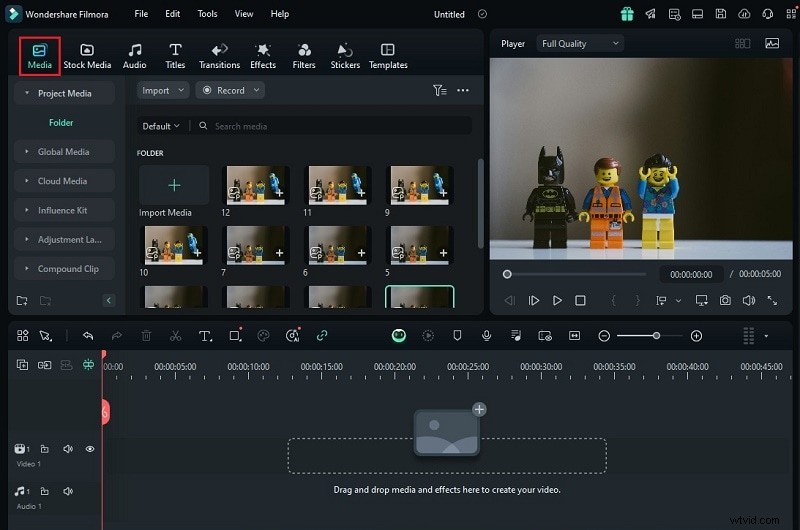Open the Help menu
This screenshot has height=530, width=800.
tap(280, 14)
